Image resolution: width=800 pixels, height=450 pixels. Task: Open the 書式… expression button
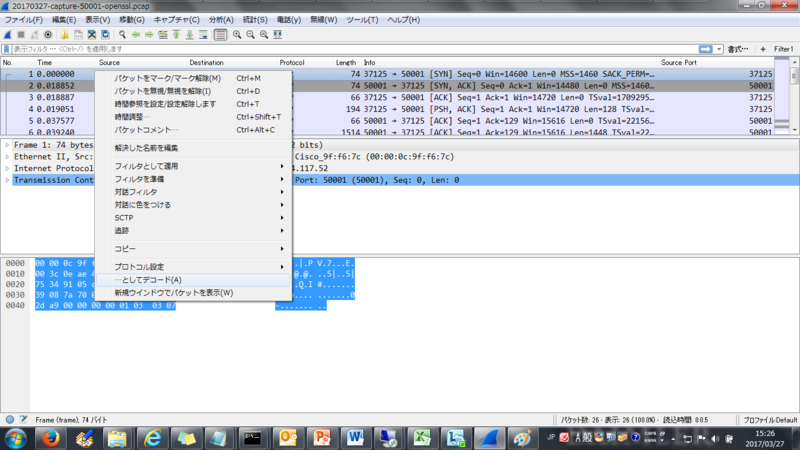click(738, 49)
